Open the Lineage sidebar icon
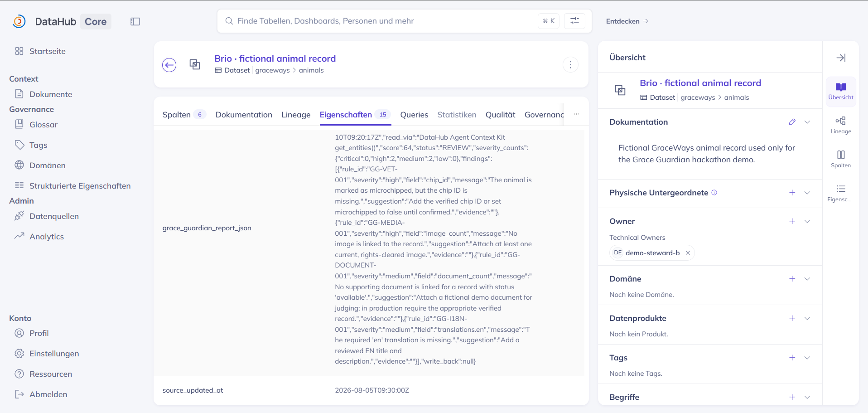The image size is (868, 413). coord(841,125)
